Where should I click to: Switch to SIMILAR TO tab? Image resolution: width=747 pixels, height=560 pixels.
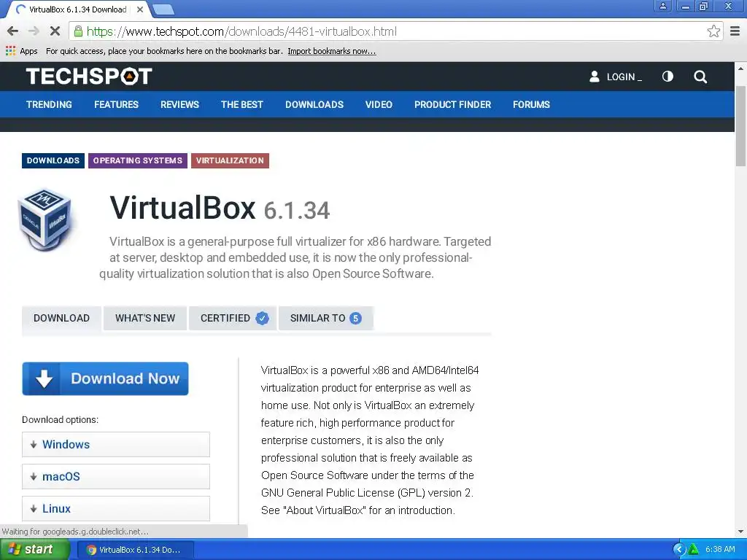pyautogui.click(x=326, y=318)
